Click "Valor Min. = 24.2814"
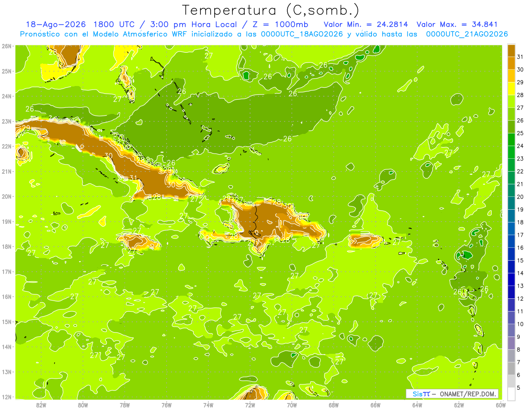532x411 pixels. 366,24
